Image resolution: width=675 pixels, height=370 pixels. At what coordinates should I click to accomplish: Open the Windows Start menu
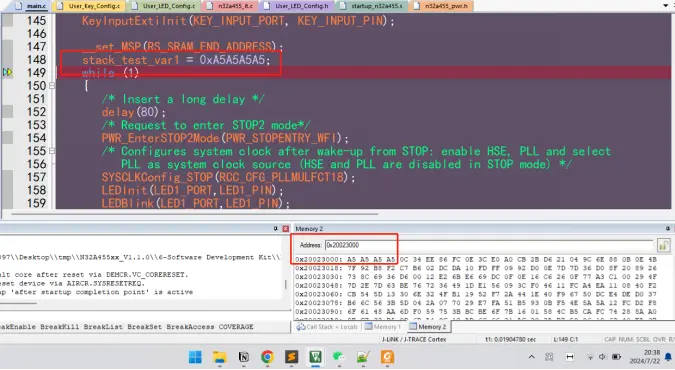(195, 357)
